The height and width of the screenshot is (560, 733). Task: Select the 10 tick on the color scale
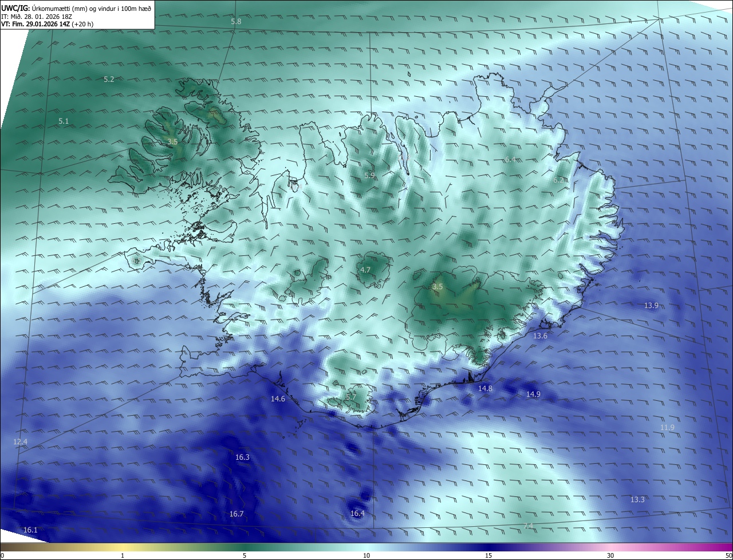click(366, 555)
